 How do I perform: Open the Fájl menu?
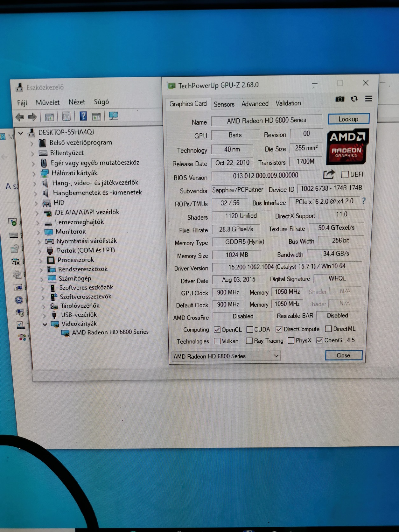[x=22, y=103]
